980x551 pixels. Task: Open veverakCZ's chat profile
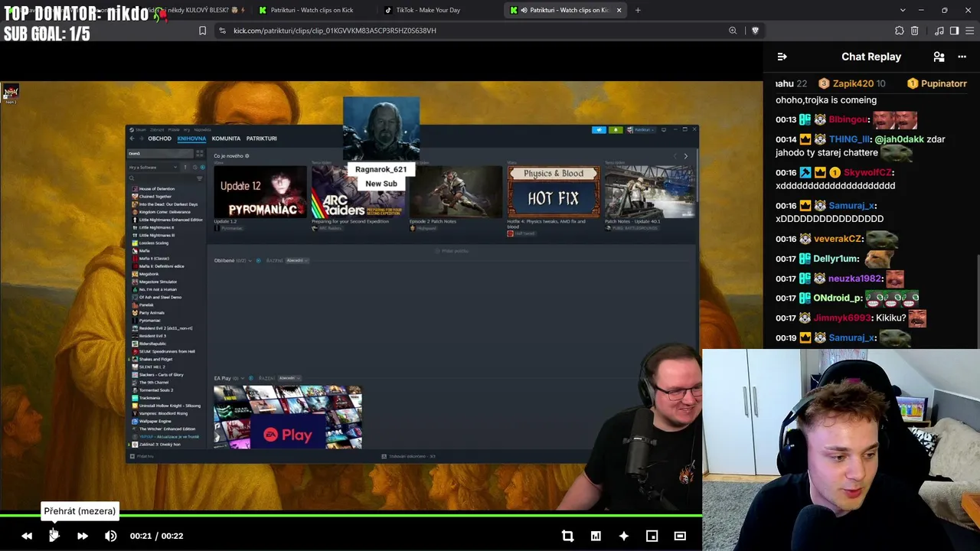coord(838,239)
